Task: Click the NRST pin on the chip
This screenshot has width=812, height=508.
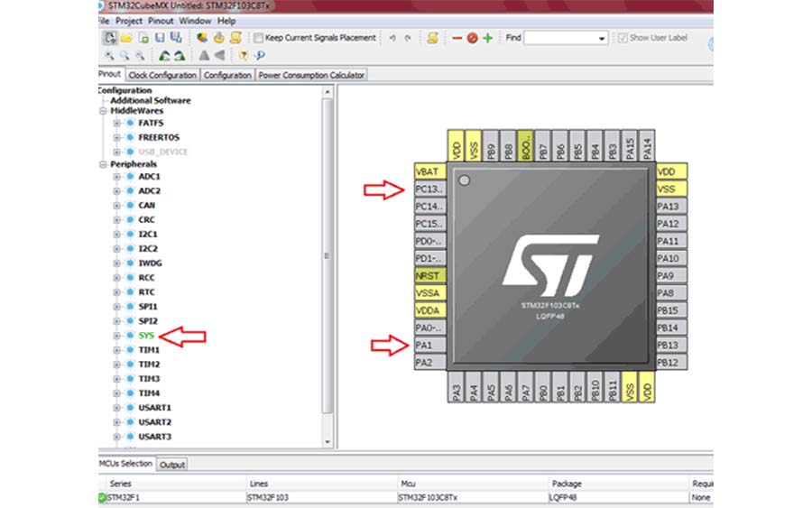Action: (x=429, y=276)
